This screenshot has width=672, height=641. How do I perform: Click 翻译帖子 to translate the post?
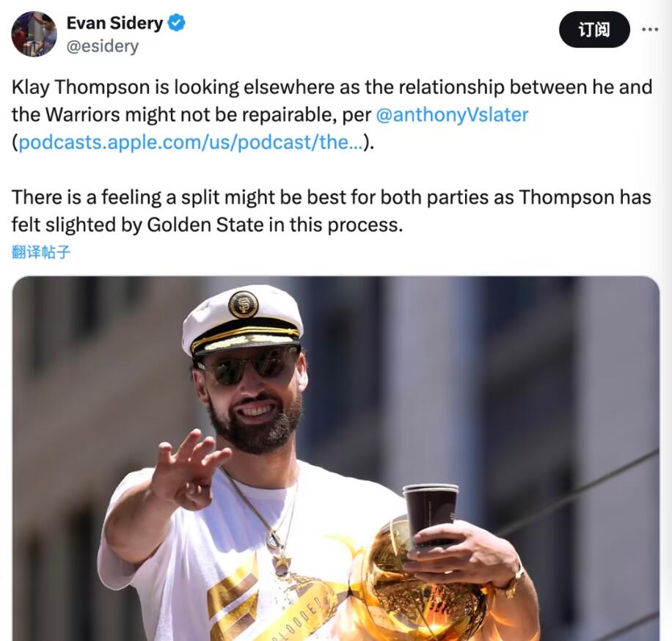(41, 252)
